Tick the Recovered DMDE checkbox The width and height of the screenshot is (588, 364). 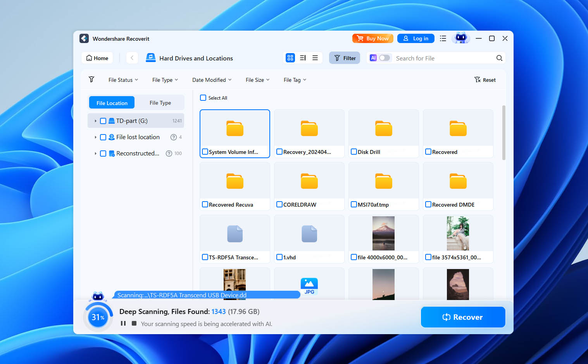428,204
